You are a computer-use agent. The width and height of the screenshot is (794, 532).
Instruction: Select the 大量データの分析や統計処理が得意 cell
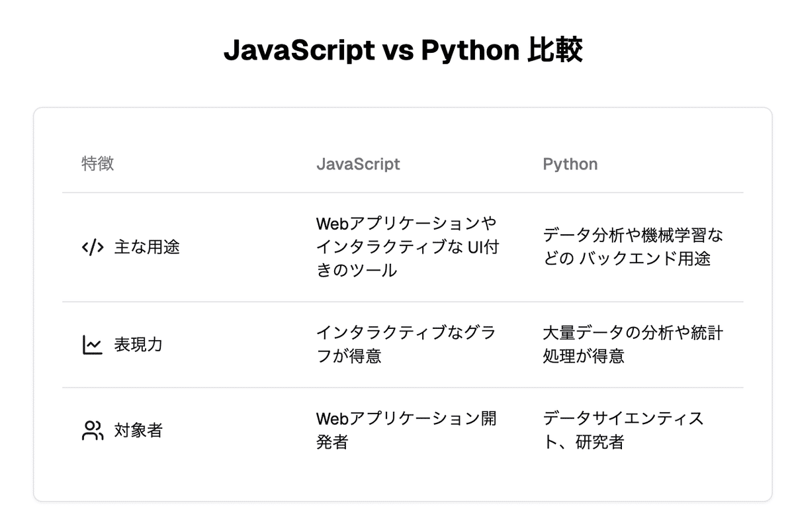[x=633, y=345]
